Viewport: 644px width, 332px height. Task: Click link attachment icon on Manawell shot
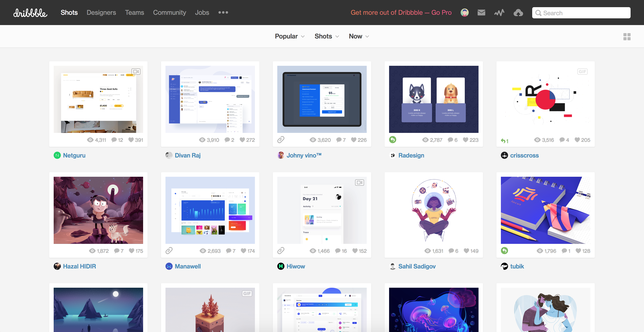(x=169, y=250)
